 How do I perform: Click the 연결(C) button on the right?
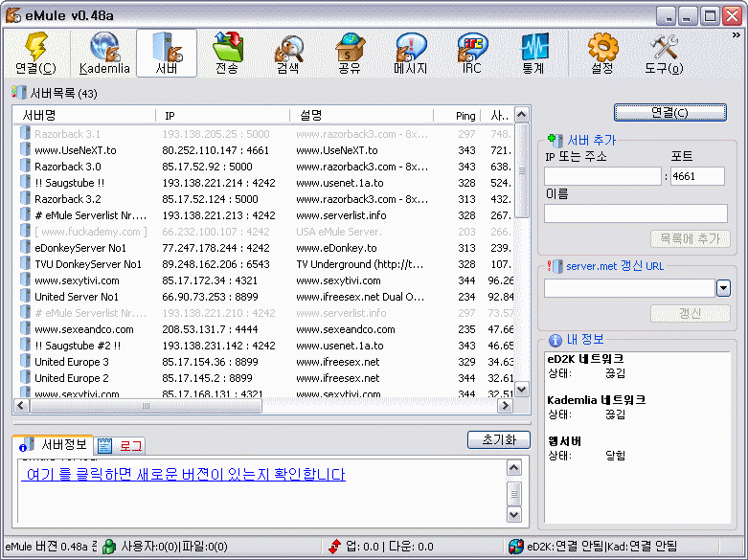point(669,113)
